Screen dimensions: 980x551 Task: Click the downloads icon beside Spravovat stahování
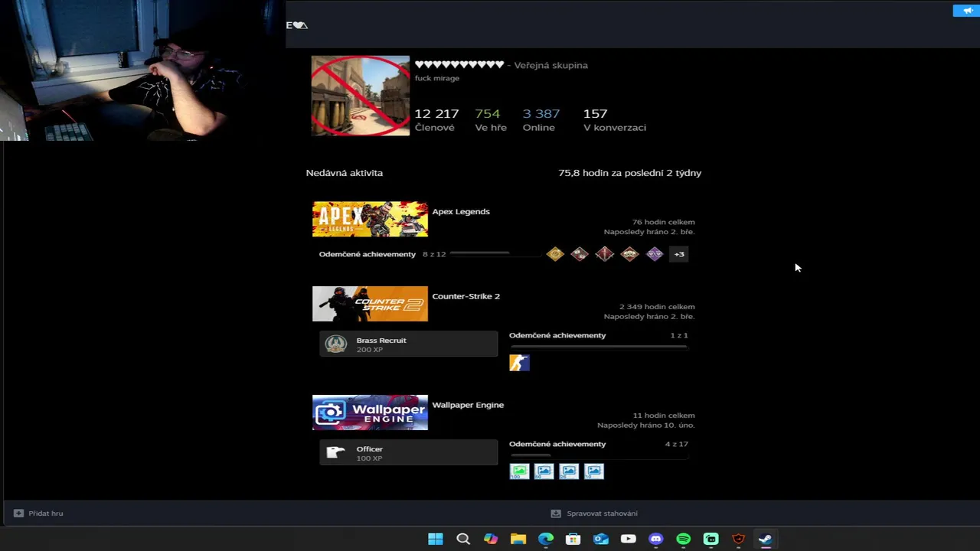556,514
